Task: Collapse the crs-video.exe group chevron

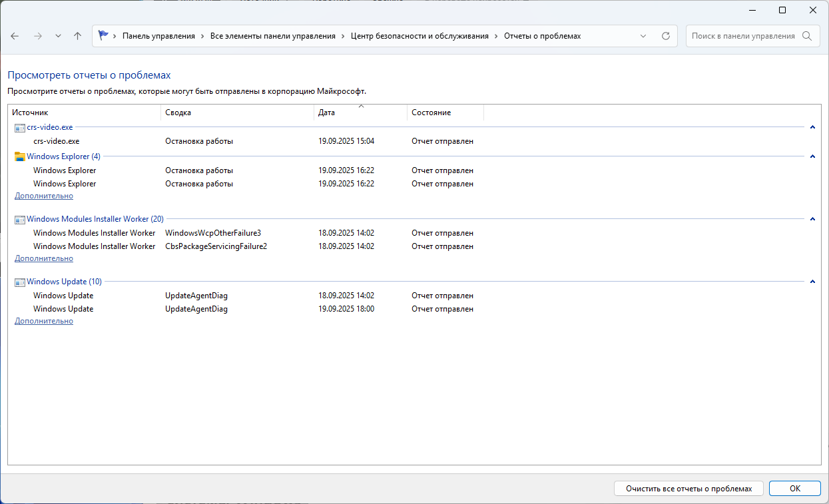Action: pyautogui.click(x=812, y=127)
